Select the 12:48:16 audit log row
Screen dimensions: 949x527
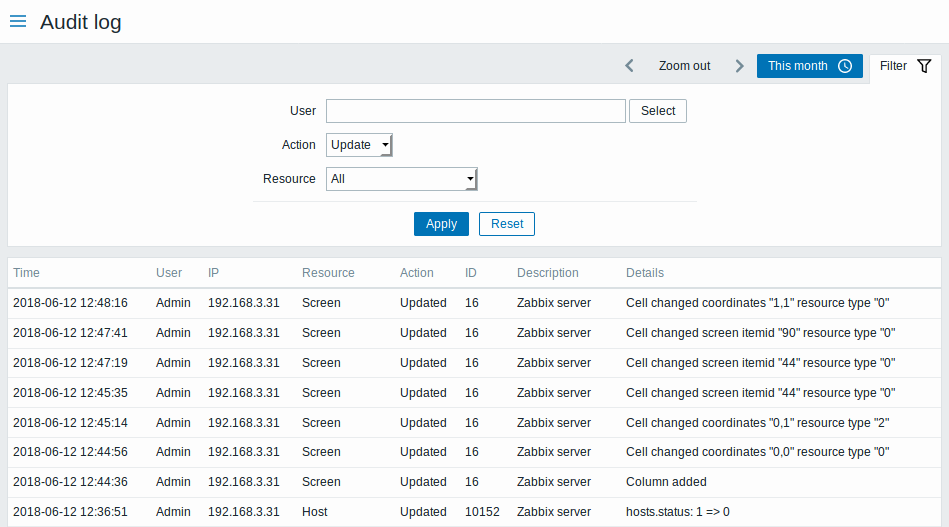[x=70, y=303]
